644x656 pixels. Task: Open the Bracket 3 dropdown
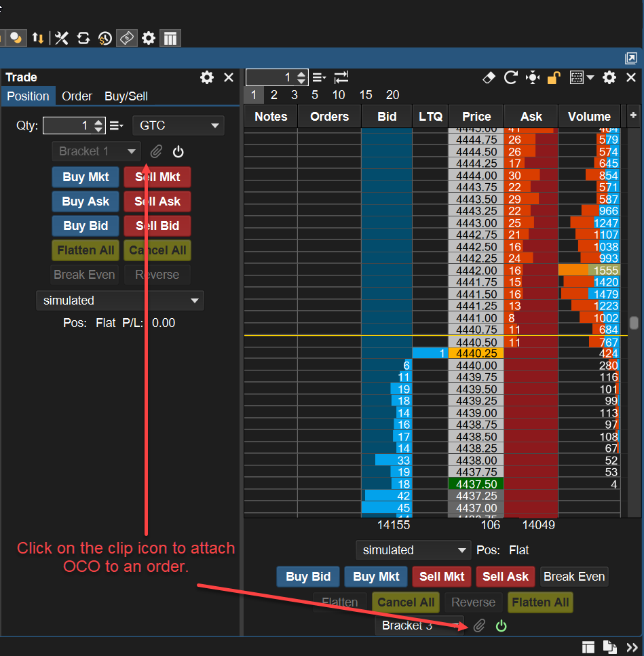click(x=418, y=625)
